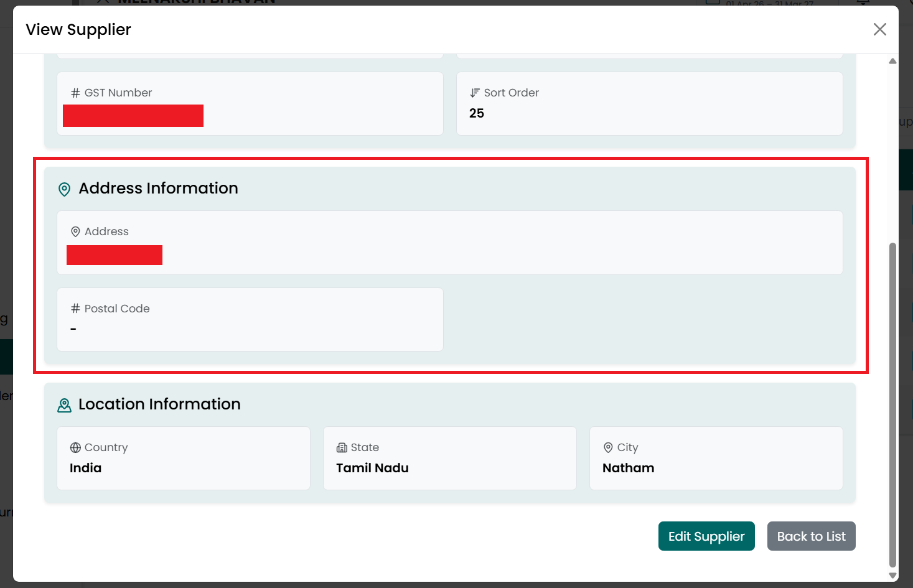
Task: Click the sort icon beside Sort Order
Action: click(x=475, y=93)
